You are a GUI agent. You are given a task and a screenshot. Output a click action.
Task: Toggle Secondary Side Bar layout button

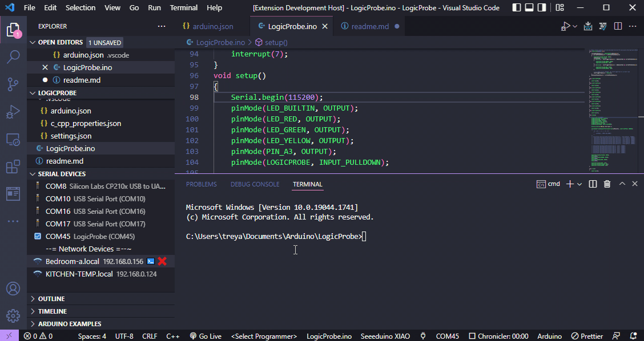pos(542,7)
